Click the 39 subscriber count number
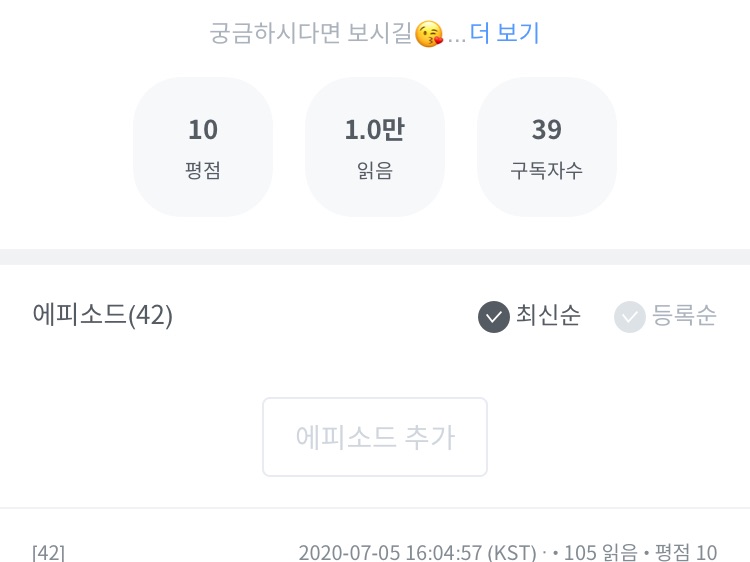Image resolution: width=750 pixels, height=562 pixels. pos(547,130)
